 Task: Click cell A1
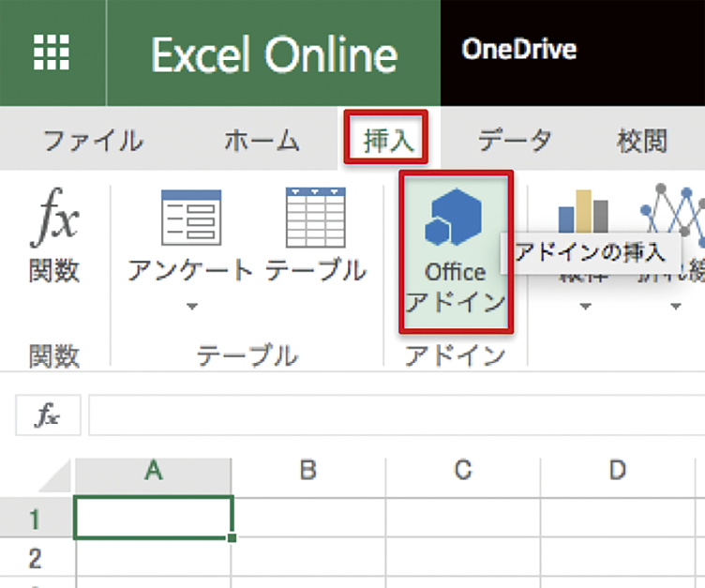(154, 517)
